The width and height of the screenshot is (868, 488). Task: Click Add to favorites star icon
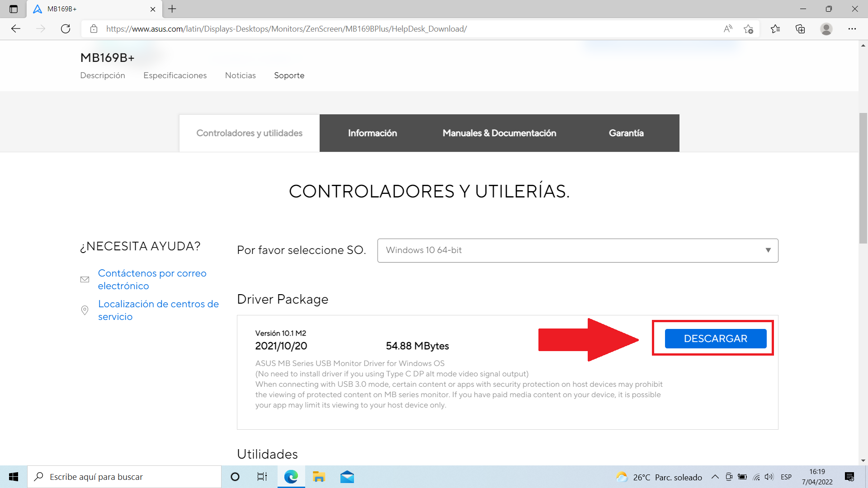coord(748,29)
